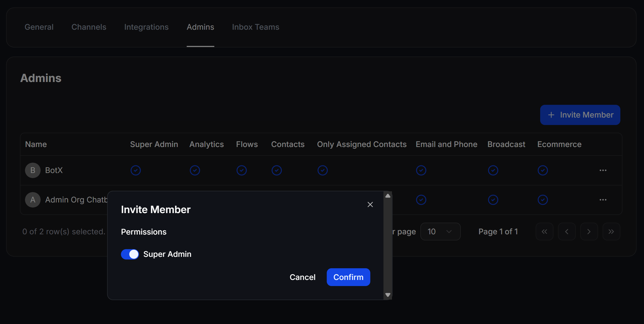
Task: Toggle the Super Admin switch
Action: (x=130, y=254)
